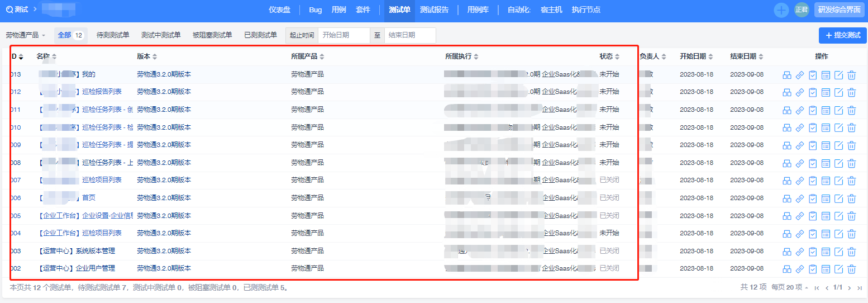
Task: Open list-view icon in row 011
Action: click(826, 110)
